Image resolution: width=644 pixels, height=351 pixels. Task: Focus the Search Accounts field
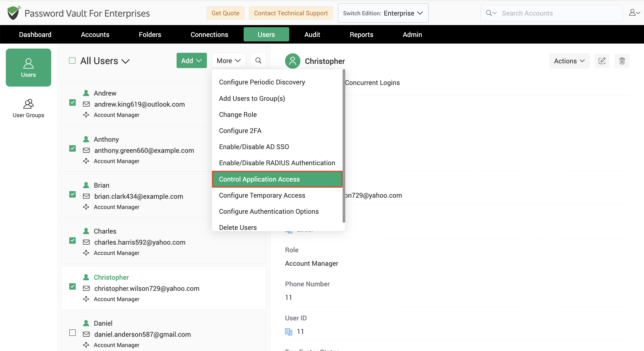click(x=551, y=13)
